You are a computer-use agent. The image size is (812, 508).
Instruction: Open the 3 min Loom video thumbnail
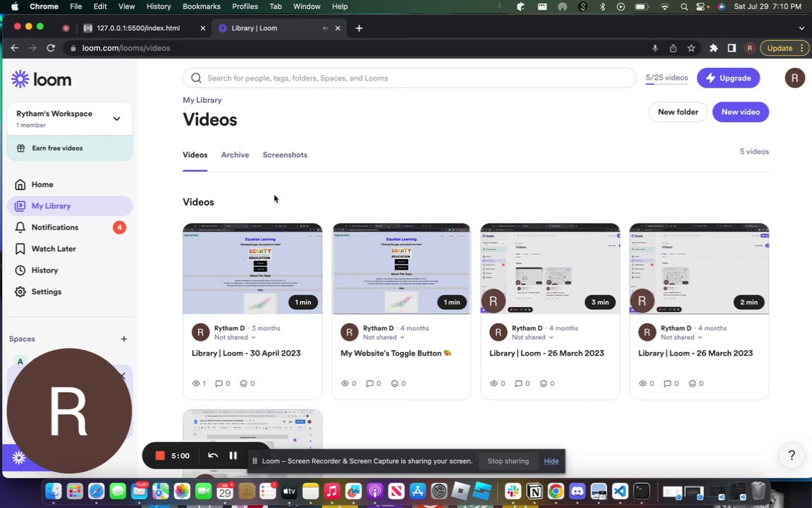coord(550,269)
